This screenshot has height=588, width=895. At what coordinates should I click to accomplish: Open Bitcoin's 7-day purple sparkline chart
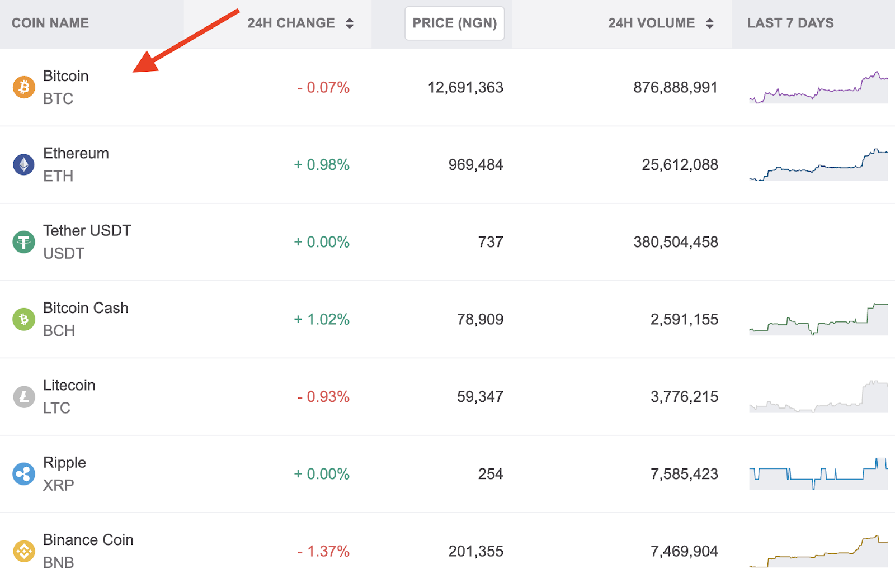[818, 87]
